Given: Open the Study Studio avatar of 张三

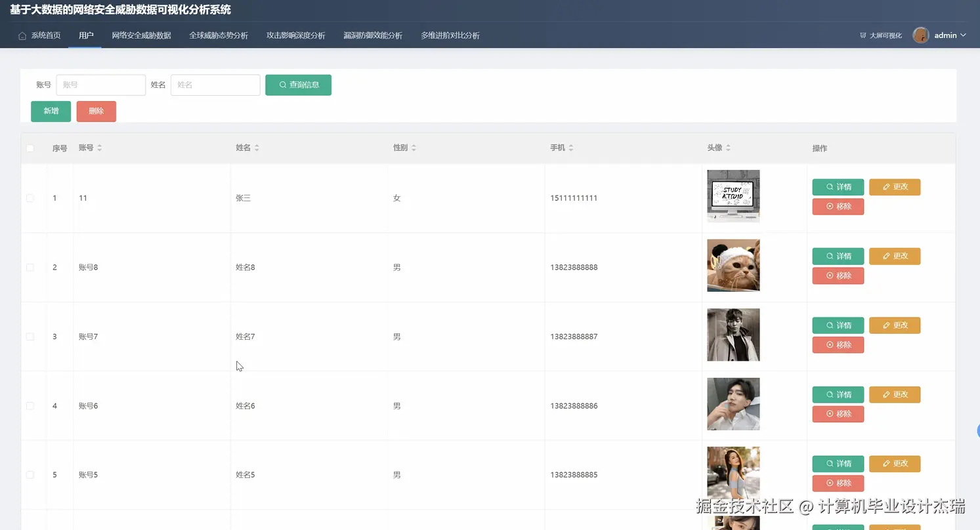Looking at the screenshot, I should pyautogui.click(x=733, y=196).
